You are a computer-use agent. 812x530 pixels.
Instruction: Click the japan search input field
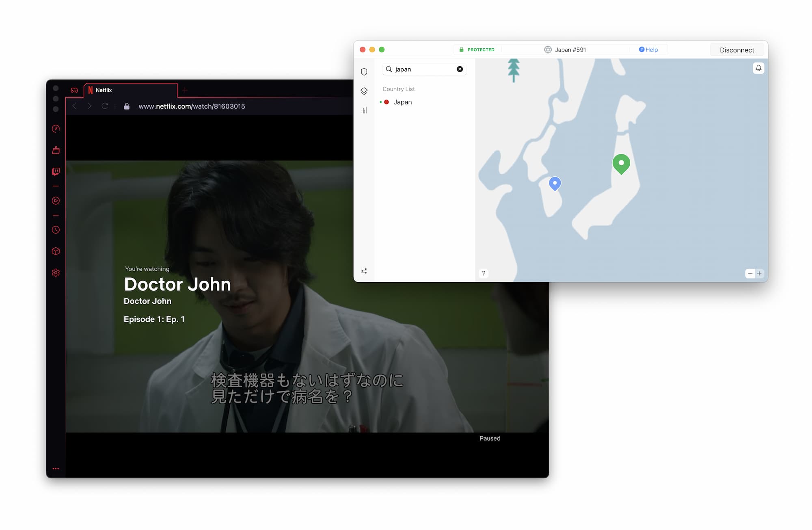coord(423,69)
